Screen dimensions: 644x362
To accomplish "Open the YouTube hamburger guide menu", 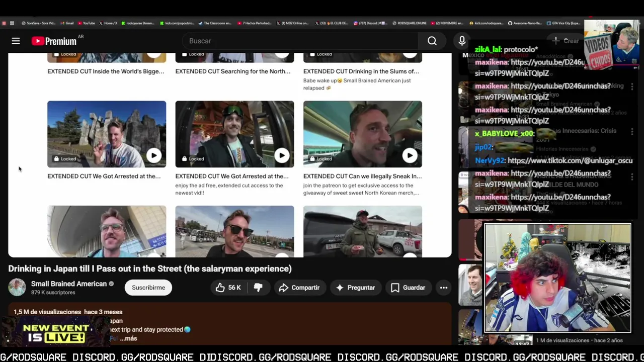I will coord(16,41).
